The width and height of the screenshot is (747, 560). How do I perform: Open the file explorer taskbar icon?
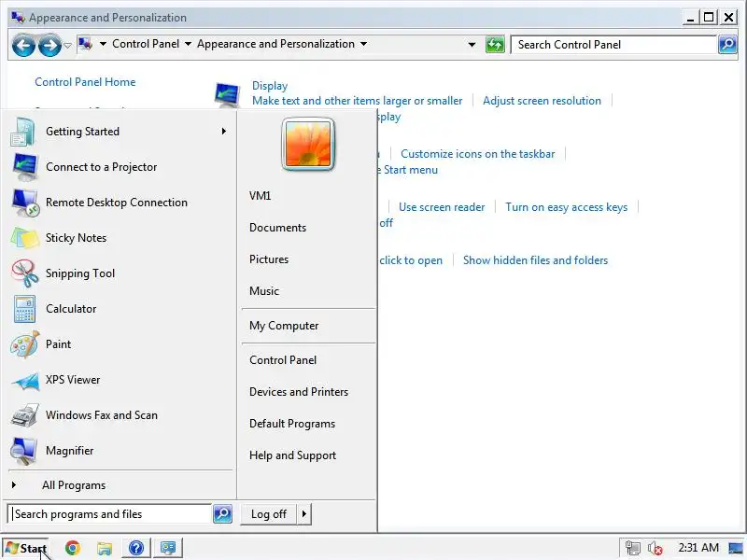tap(105, 549)
